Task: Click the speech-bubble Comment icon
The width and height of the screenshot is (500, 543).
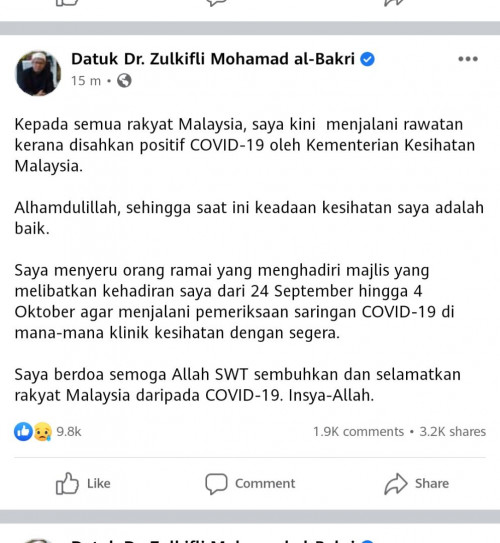Action: (216, 483)
